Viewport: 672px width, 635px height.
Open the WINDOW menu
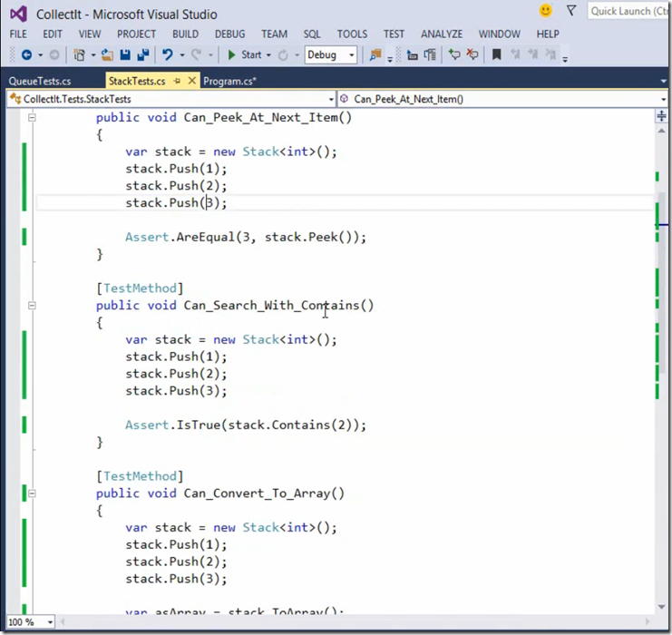pos(500,34)
